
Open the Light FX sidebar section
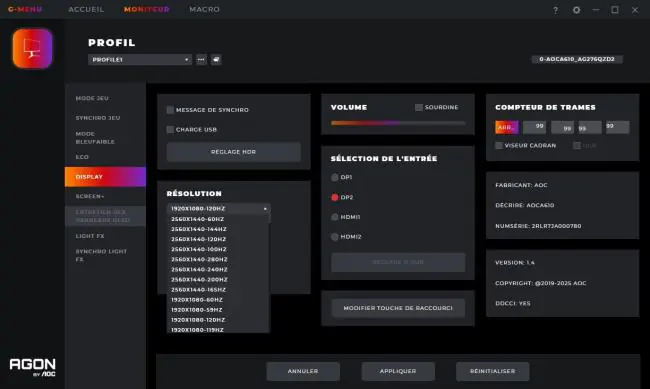point(90,236)
